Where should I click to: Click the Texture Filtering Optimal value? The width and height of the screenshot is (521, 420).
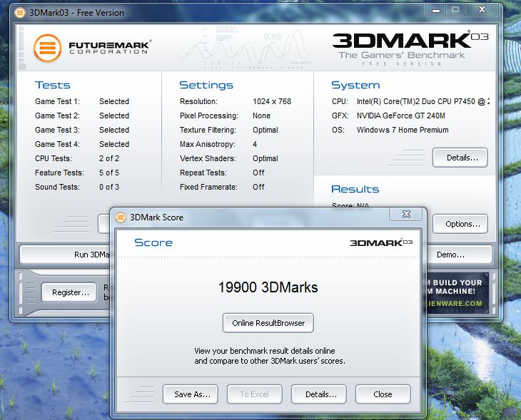265,130
